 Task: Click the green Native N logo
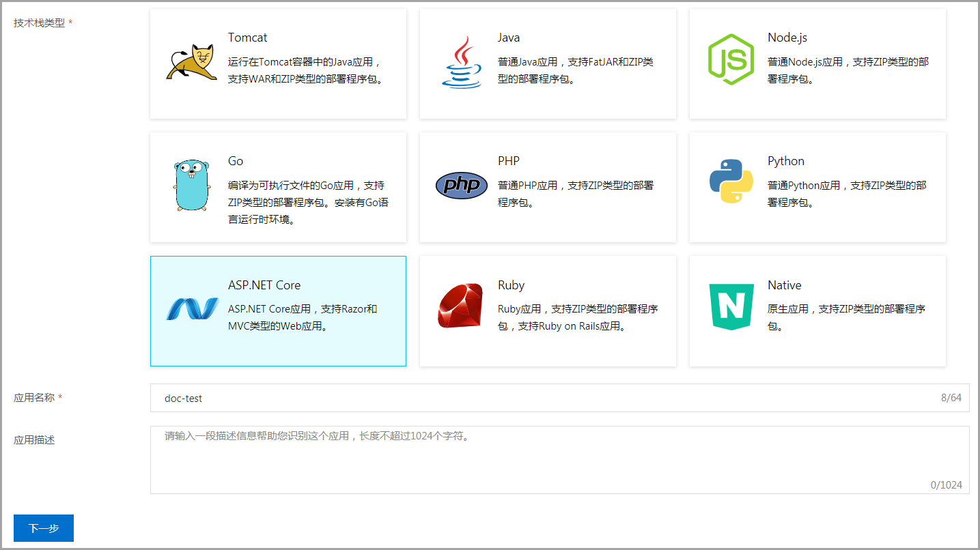pos(731,307)
